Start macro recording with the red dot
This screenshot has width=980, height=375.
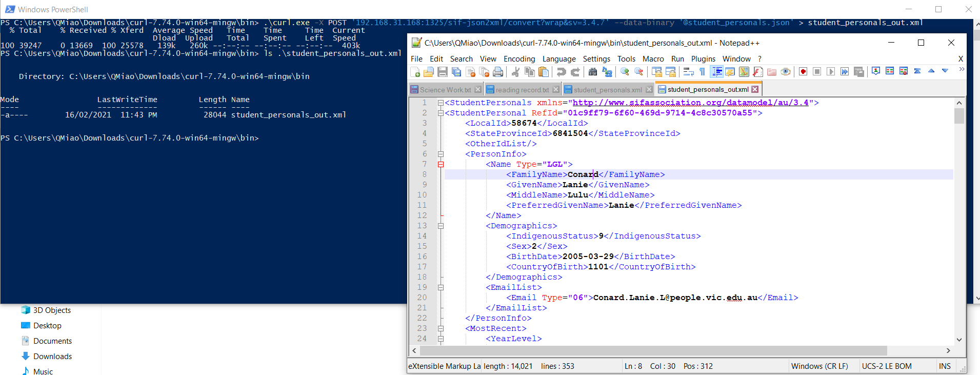click(803, 72)
